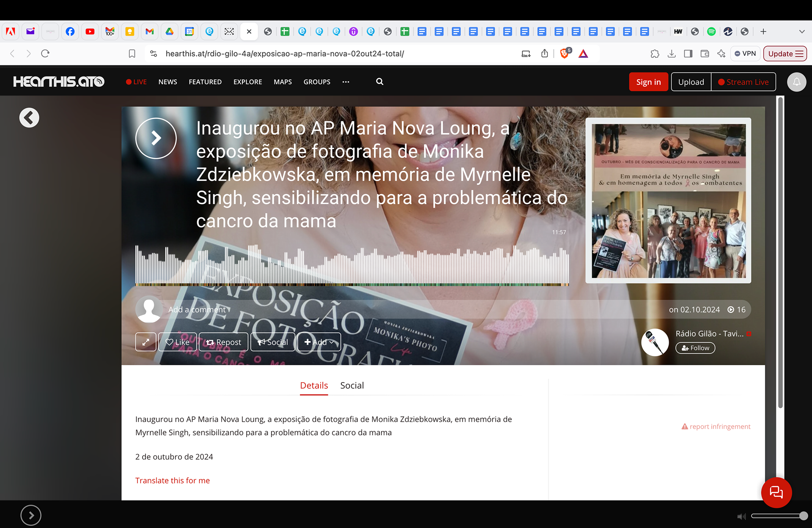Click Translate this for me link
Viewport: 812px width, 528px height.
point(173,481)
